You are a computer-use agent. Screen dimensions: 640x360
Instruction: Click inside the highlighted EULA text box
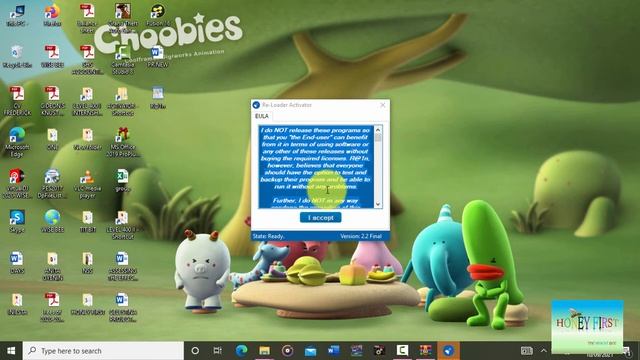[316, 167]
